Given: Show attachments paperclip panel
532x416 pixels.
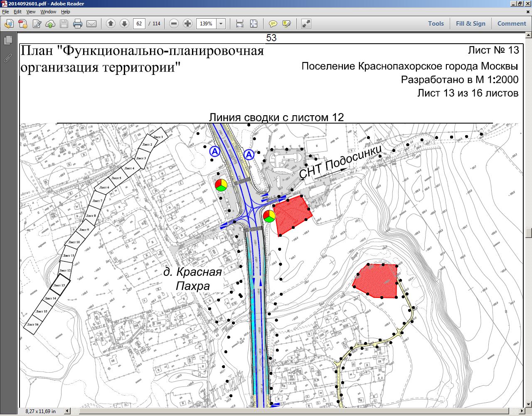Looking at the screenshot, I should pos(7,57).
